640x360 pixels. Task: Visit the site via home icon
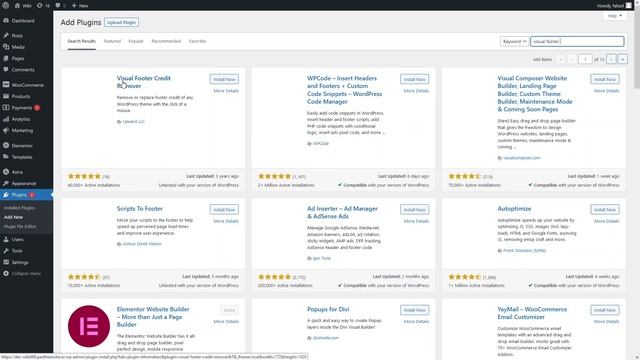[17, 6]
